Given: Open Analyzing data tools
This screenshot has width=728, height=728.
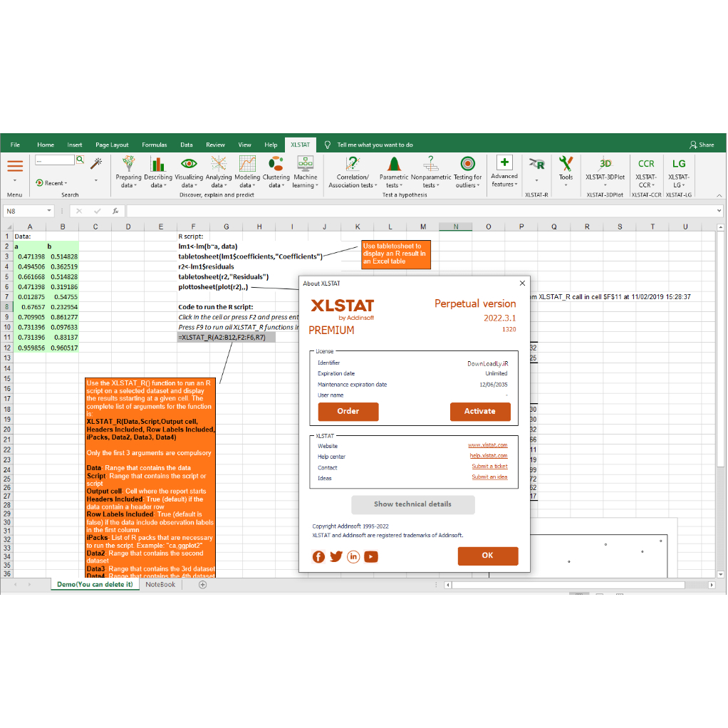Looking at the screenshot, I should tap(219, 172).
